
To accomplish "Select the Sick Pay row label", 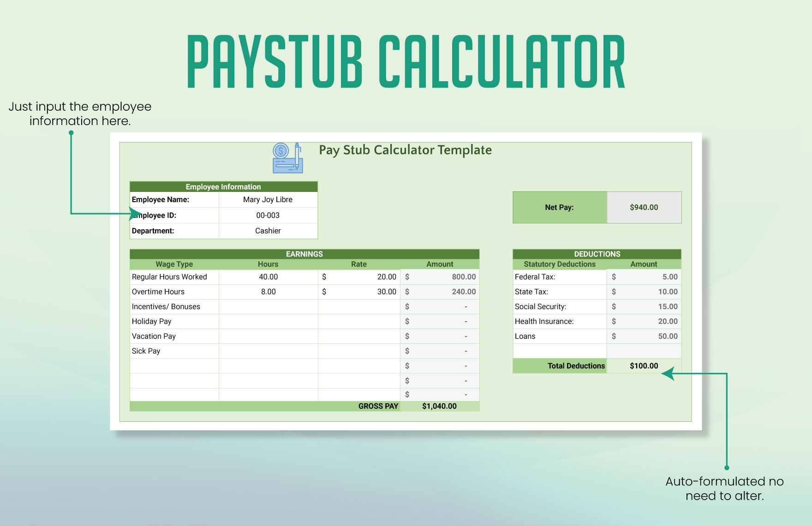I will pos(146,351).
